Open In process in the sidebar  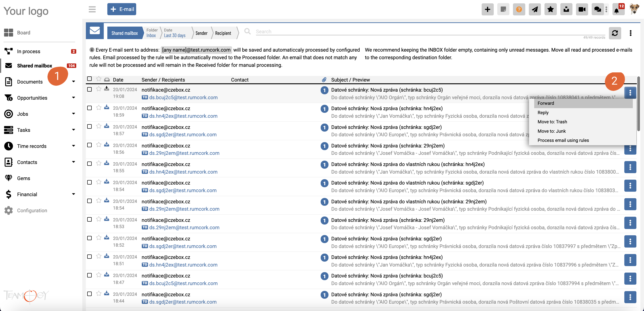click(x=28, y=51)
